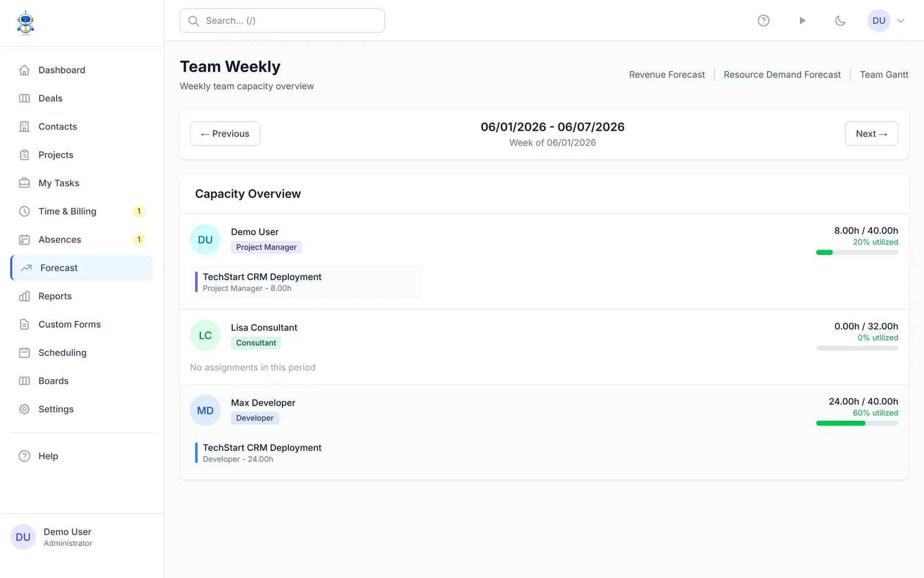
Task: Open help via top bar question icon
Action: [763, 21]
